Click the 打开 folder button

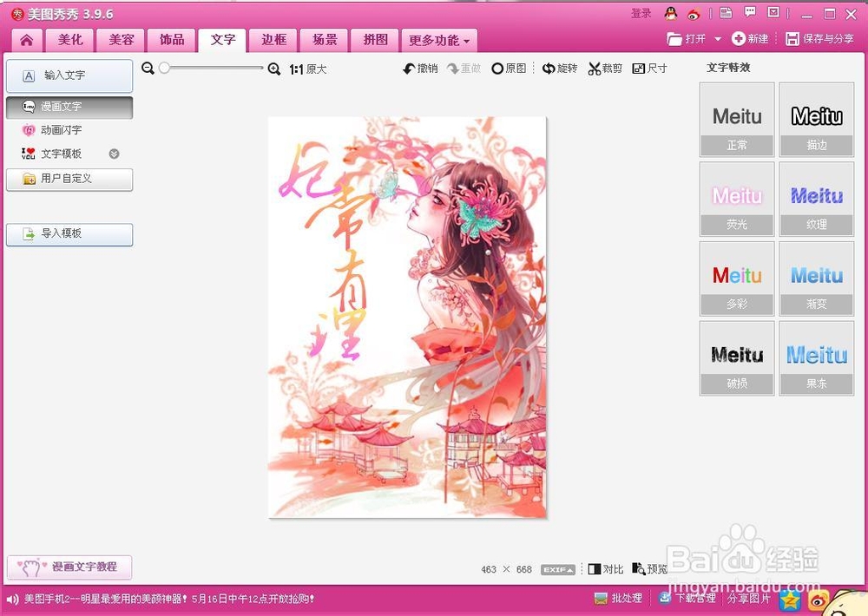point(687,39)
